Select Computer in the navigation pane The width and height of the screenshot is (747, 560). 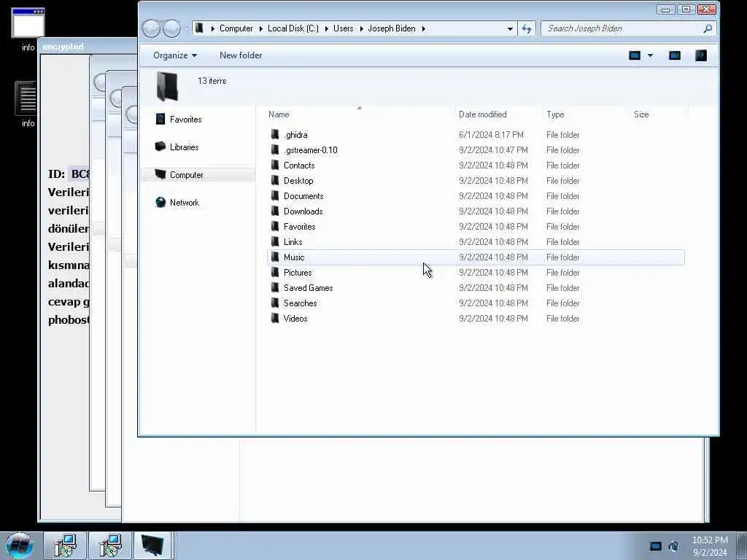coord(198,175)
